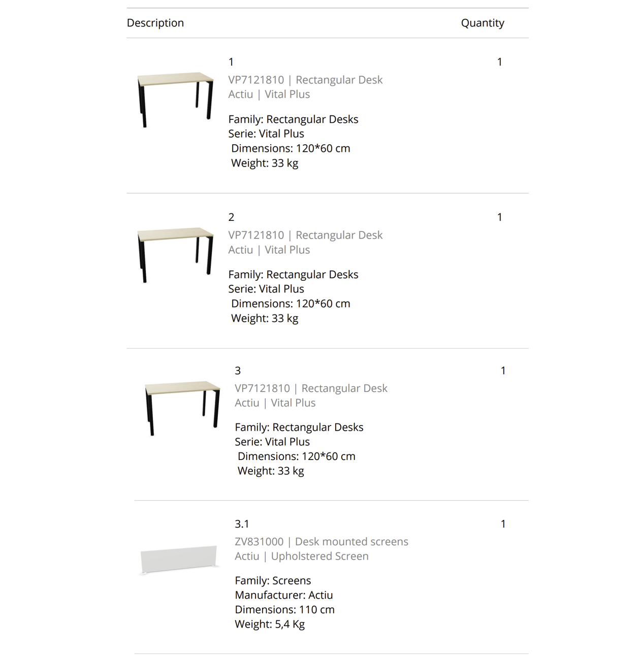Click the Quantity column header
Image resolution: width=644 pixels, height=656 pixels.
click(x=482, y=23)
